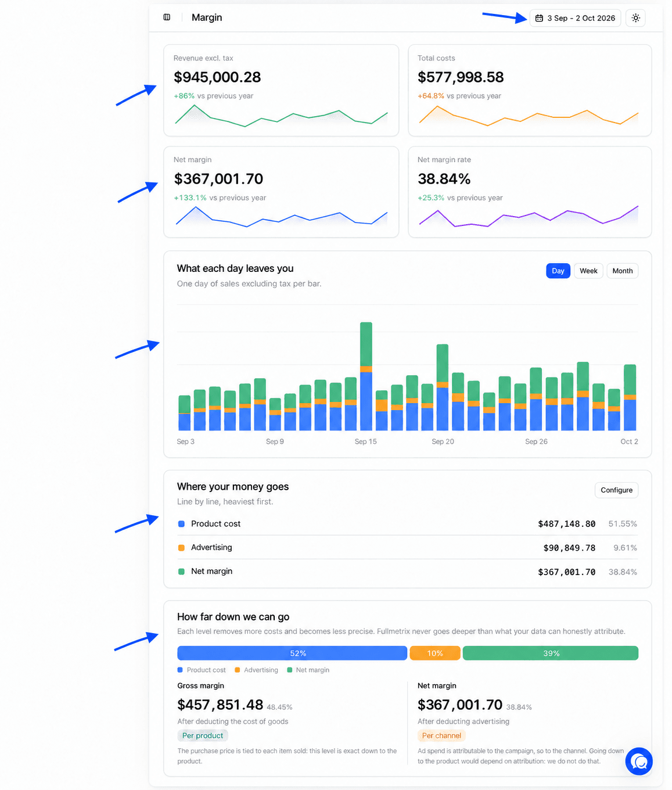The image size is (672, 790).
Task: Click the tallest bar at Sep 15
Action: (x=366, y=376)
